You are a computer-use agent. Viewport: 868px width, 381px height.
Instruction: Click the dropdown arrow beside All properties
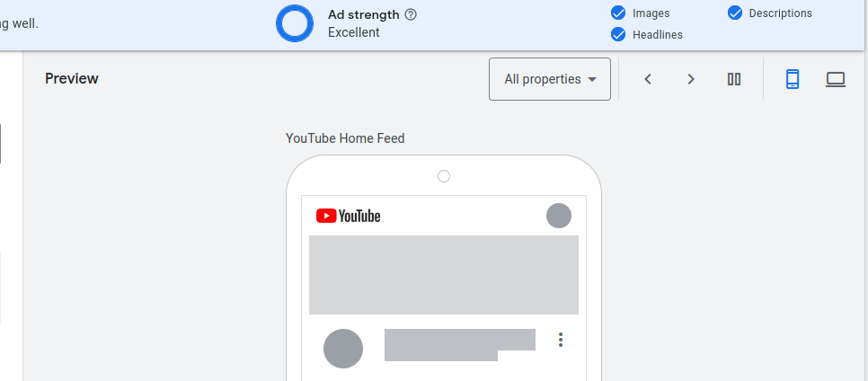(592, 79)
